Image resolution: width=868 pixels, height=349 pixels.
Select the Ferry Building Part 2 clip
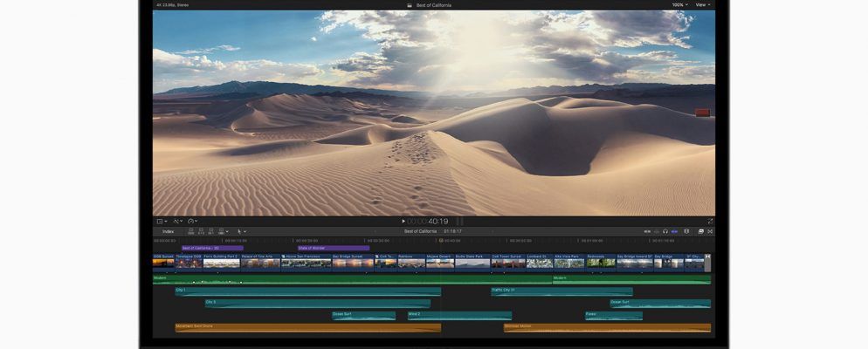222,263
